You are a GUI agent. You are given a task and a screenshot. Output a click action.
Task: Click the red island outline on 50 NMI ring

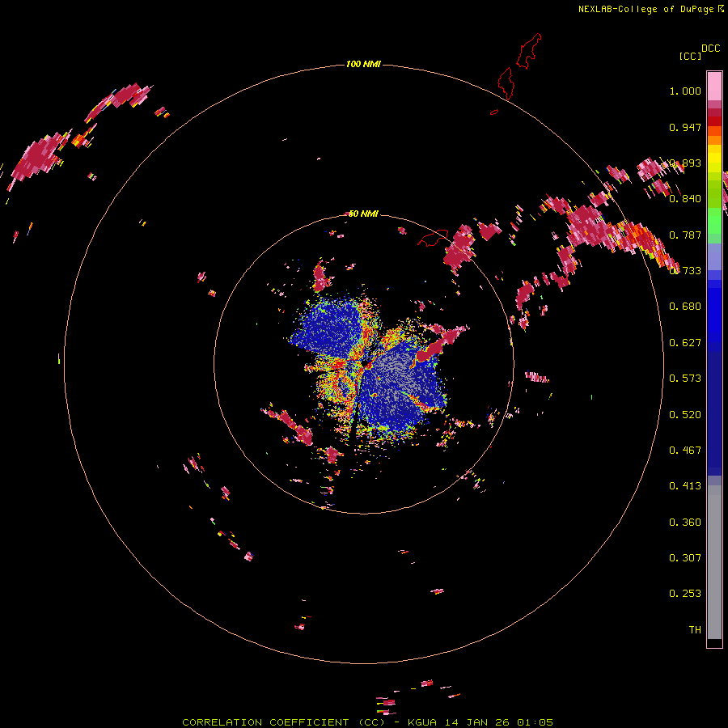click(434, 238)
